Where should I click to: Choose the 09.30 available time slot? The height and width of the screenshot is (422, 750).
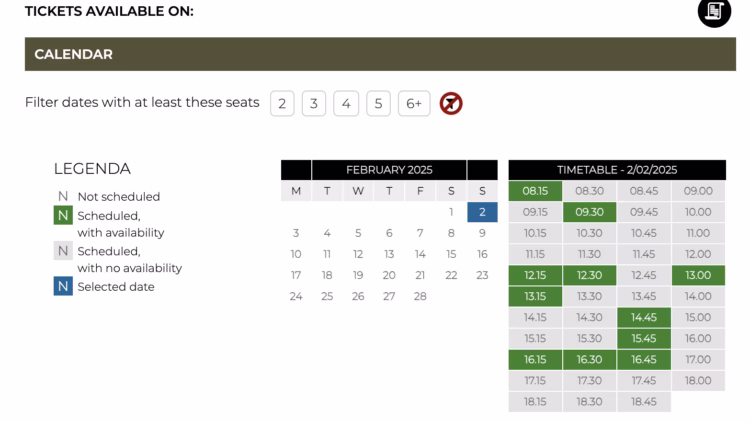pyautogui.click(x=589, y=212)
